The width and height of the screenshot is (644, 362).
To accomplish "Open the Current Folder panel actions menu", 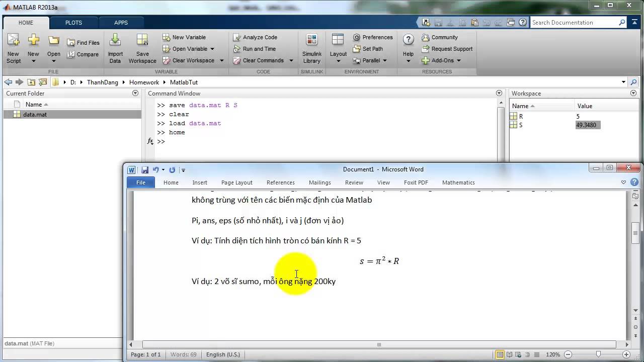I will click(x=135, y=93).
